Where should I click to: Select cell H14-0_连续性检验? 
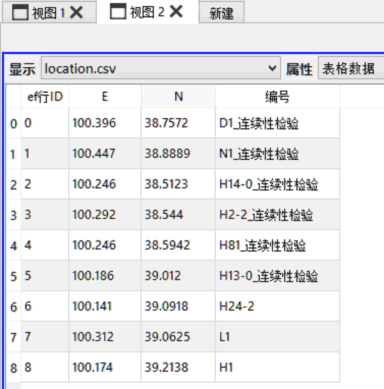click(x=277, y=184)
